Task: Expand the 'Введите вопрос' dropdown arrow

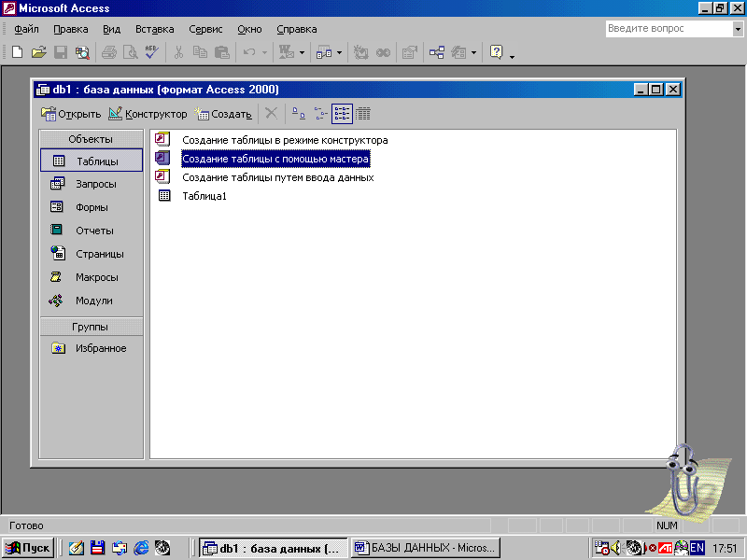Action: tap(738, 29)
